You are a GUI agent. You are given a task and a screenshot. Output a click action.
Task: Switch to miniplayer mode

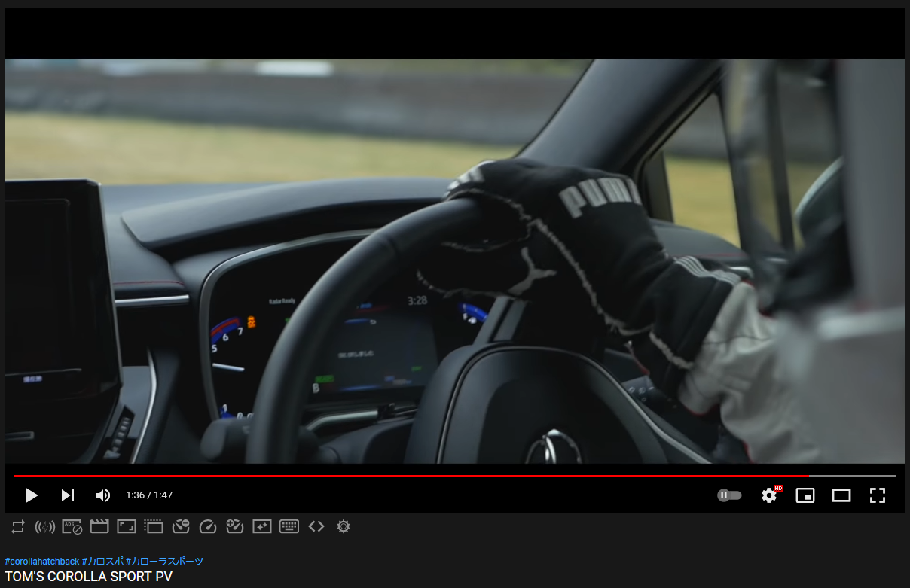(x=805, y=495)
